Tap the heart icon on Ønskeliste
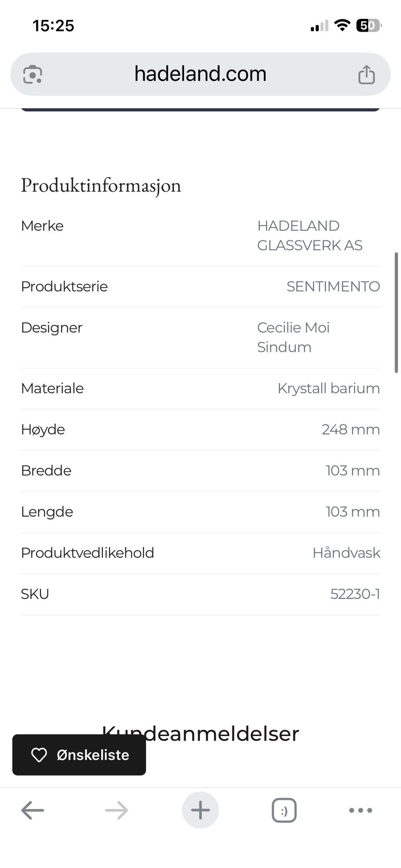The height and width of the screenshot is (868, 401). click(39, 755)
